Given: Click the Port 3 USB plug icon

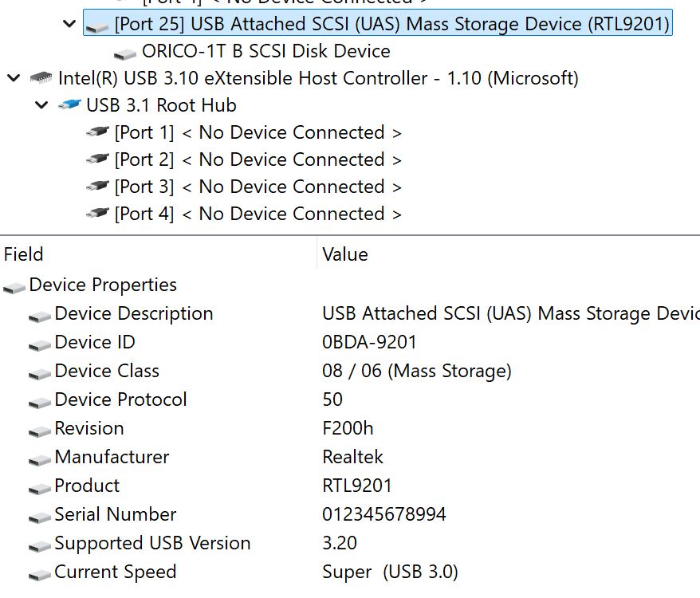Looking at the screenshot, I should coord(97,187).
